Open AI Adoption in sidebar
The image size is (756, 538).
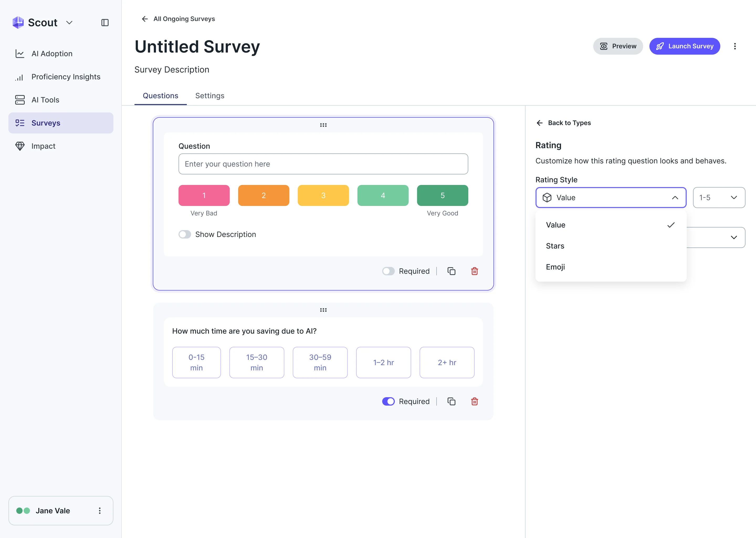tap(61, 54)
